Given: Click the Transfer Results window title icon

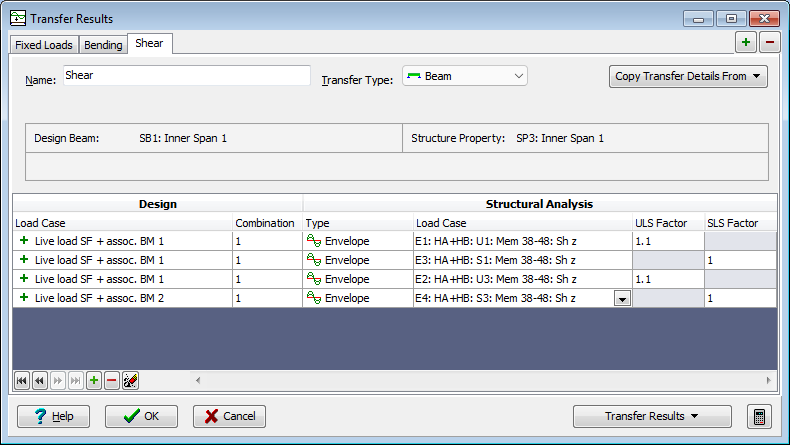Looking at the screenshot, I should [x=18, y=19].
